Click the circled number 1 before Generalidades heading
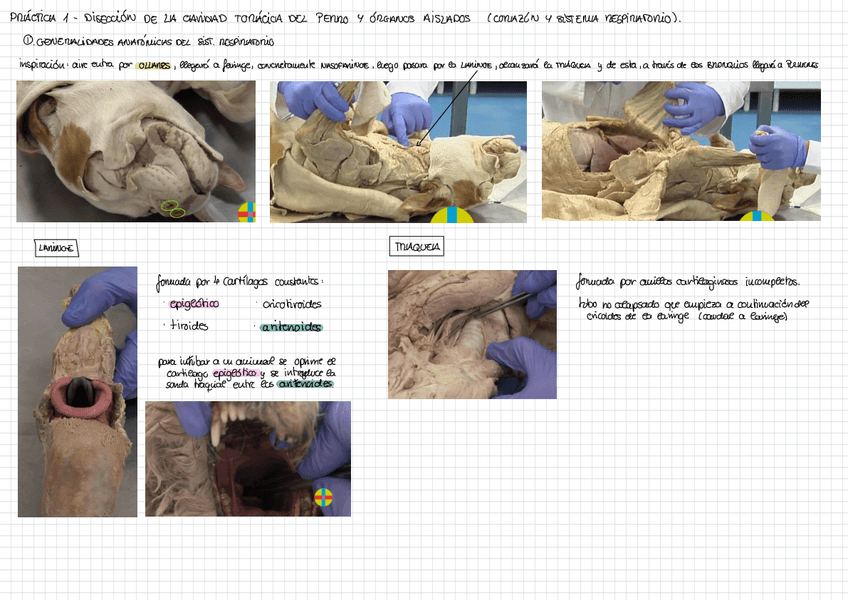The image size is (848, 600). click(28, 41)
